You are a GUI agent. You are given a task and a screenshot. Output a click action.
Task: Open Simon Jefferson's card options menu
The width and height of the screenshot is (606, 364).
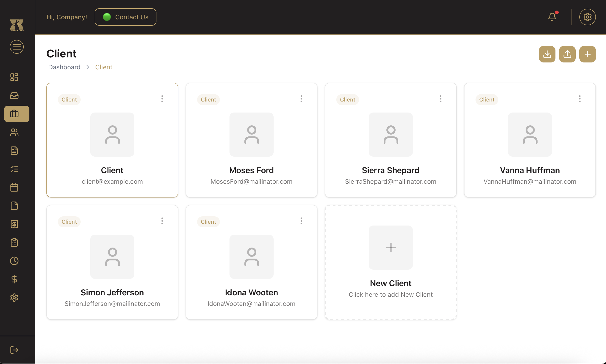pos(162,221)
